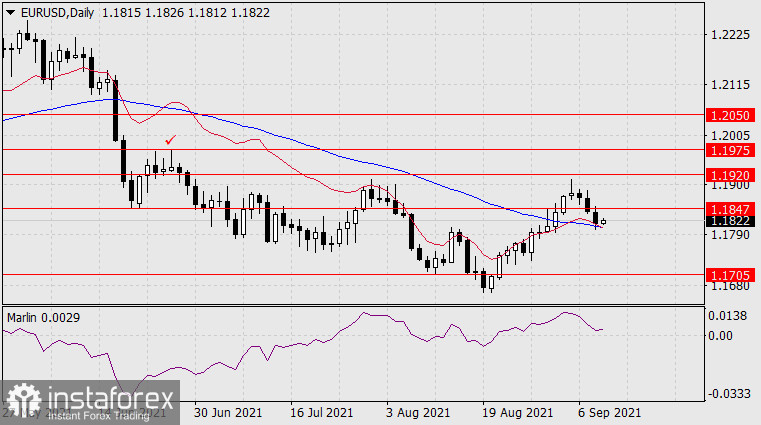Image resolution: width=761 pixels, height=425 pixels.
Task: Click the -0.0333 Marlin scale value
Action: (729, 394)
